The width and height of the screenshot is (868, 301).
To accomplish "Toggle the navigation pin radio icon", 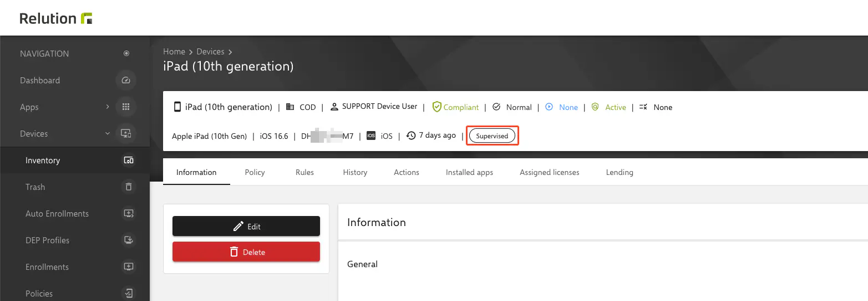I will [126, 54].
